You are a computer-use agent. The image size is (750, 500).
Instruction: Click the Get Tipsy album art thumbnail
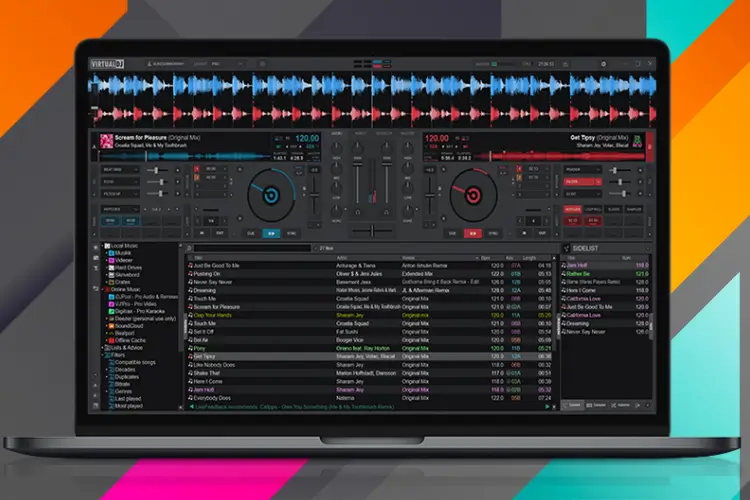637,141
